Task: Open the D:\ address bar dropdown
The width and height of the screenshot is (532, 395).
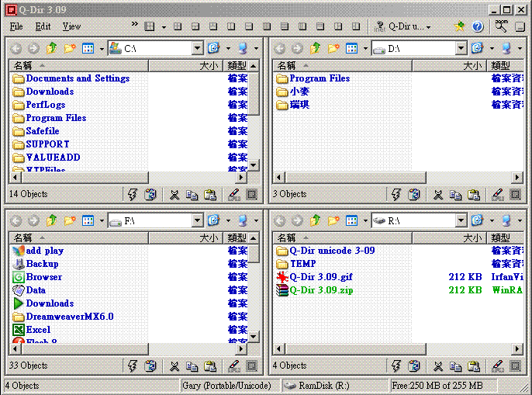Action: click(461, 48)
